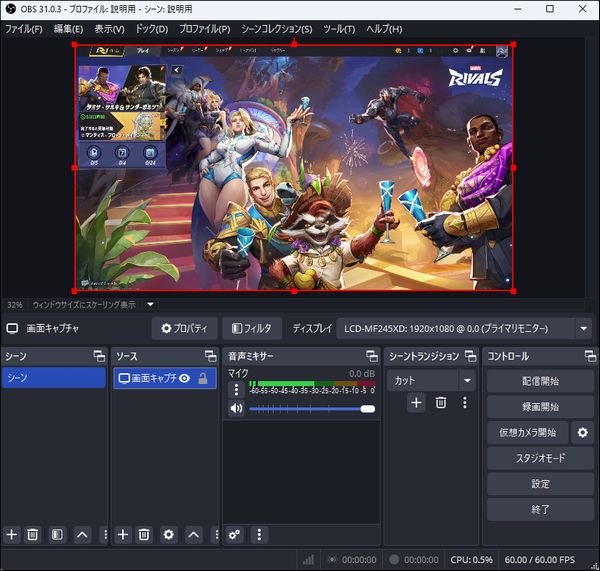
Task: Move source up with arrow icon
Action: pyautogui.click(x=193, y=534)
